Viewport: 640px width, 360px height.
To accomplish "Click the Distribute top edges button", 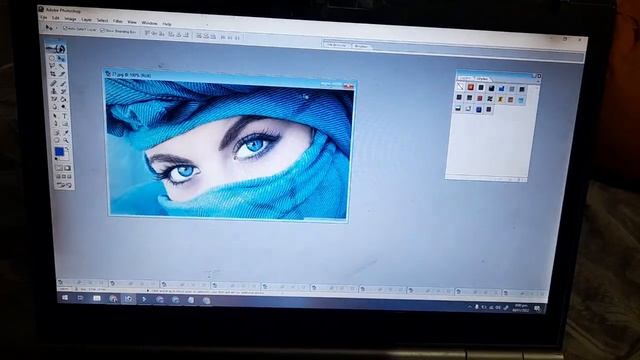I will [198, 36].
